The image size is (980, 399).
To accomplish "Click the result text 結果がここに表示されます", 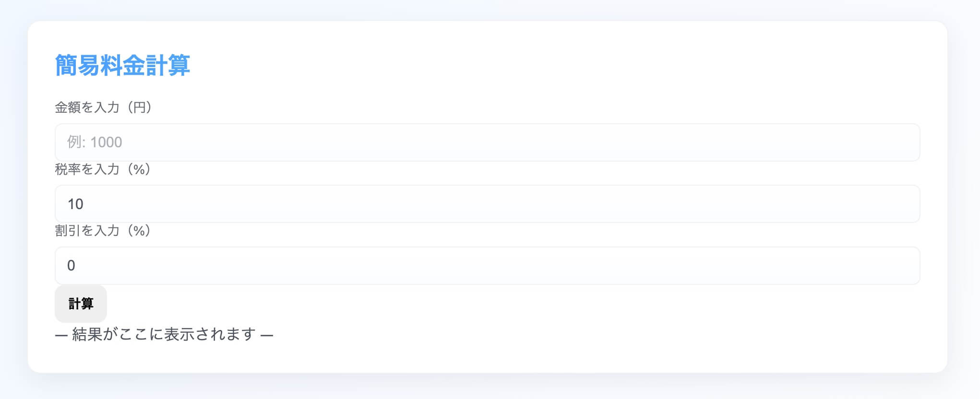I will point(164,334).
